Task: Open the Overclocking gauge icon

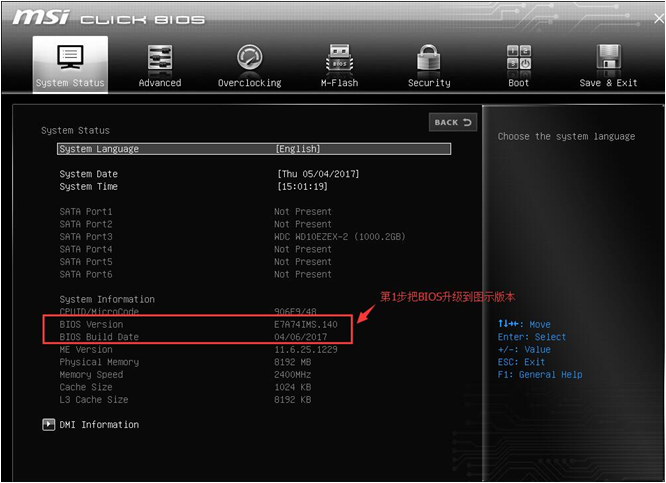Action: [x=249, y=57]
